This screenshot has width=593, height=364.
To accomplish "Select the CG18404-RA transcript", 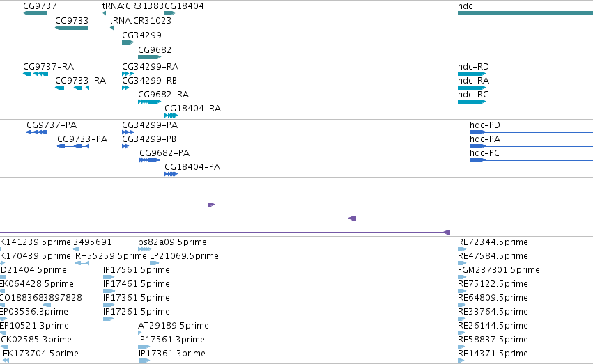I will click(171, 116).
